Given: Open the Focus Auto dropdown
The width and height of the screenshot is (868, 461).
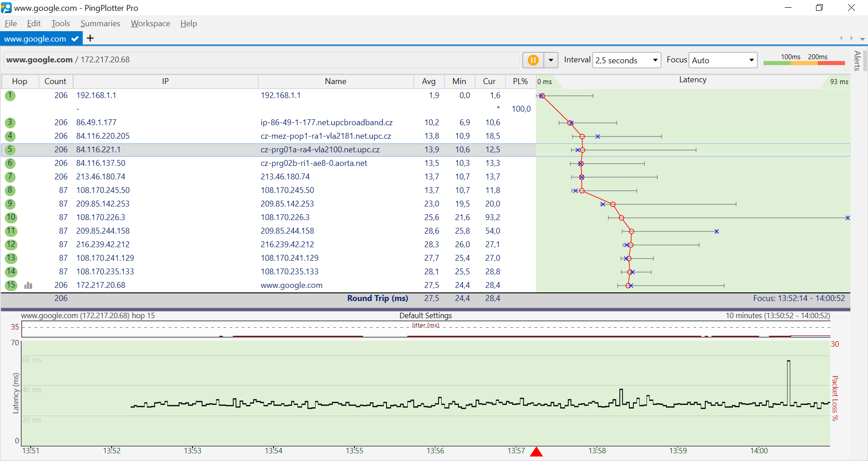Looking at the screenshot, I should [722, 60].
